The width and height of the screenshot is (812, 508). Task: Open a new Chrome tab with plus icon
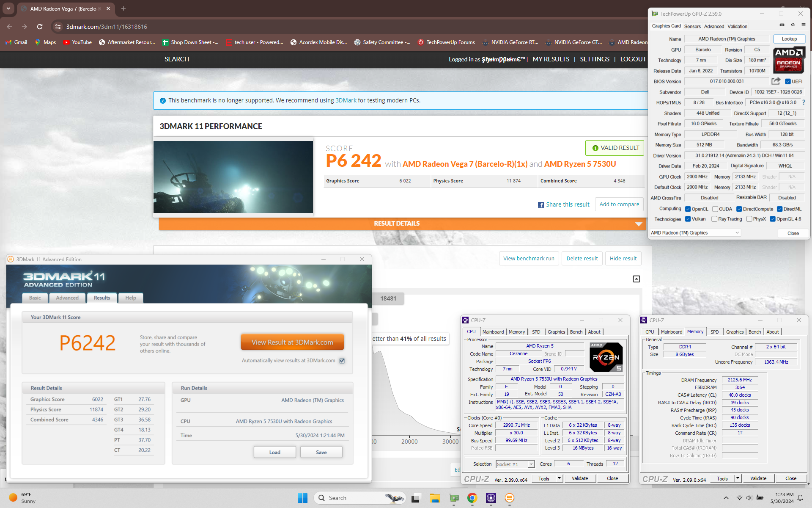[x=123, y=8]
